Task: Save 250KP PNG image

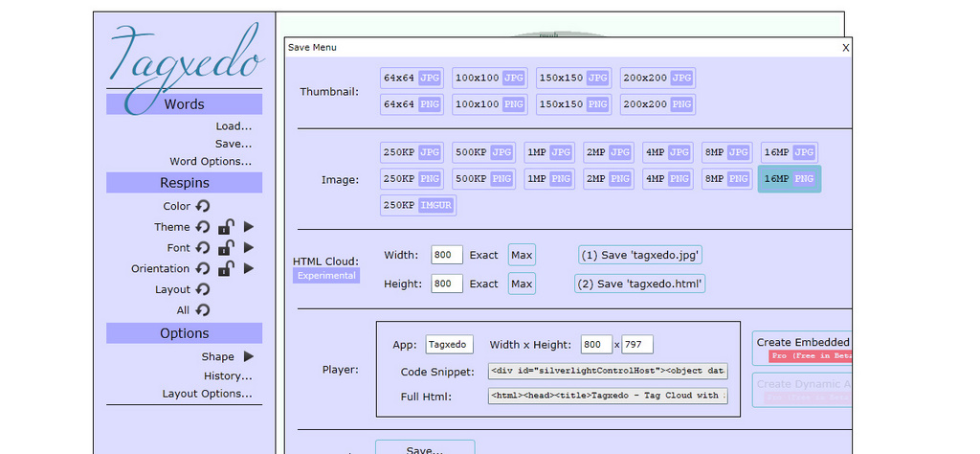Action: (412, 179)
